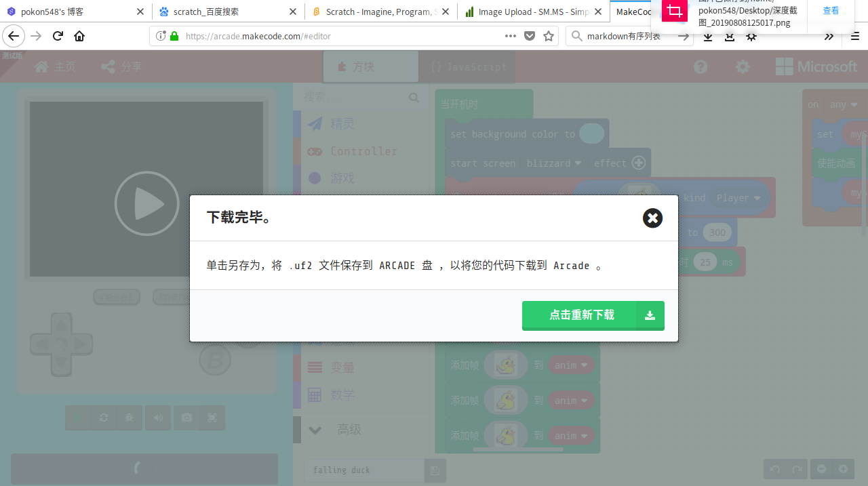Click the 300 value field
Screen dimensions: 868x486
click(x=717, y=232)
